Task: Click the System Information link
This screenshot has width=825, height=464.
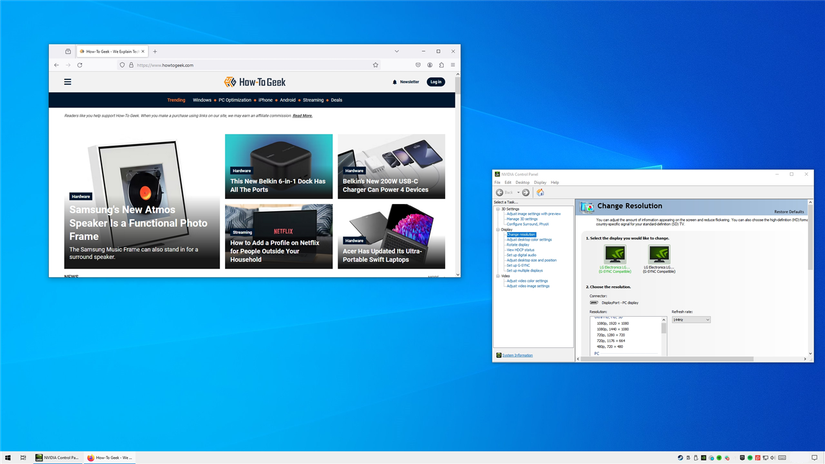Action: 517,356
